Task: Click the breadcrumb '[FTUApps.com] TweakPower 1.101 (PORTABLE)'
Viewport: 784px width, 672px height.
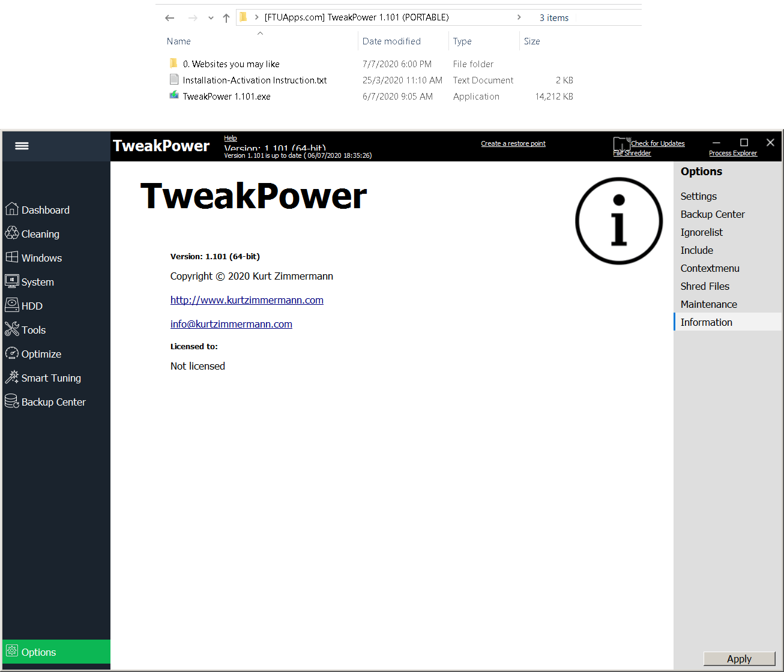Action: coord(357,17)
